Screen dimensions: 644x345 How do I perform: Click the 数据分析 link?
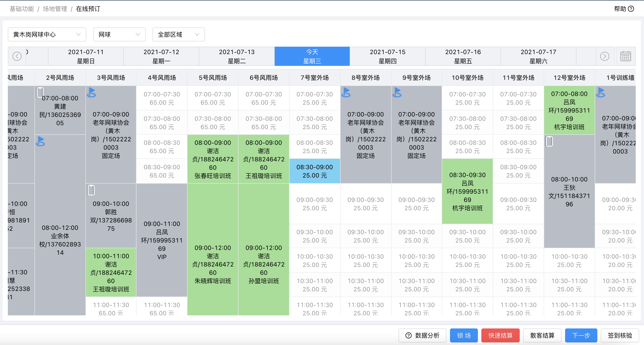(422, 335)
